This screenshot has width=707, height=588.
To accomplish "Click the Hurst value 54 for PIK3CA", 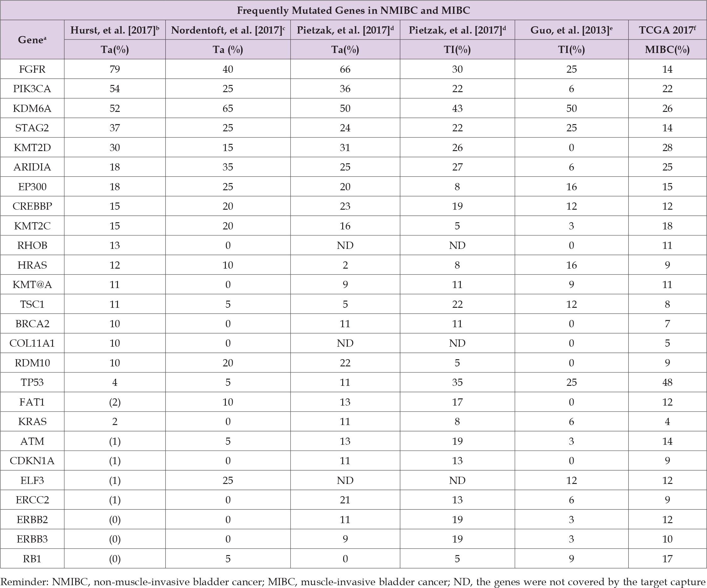I will click(115, 89).
